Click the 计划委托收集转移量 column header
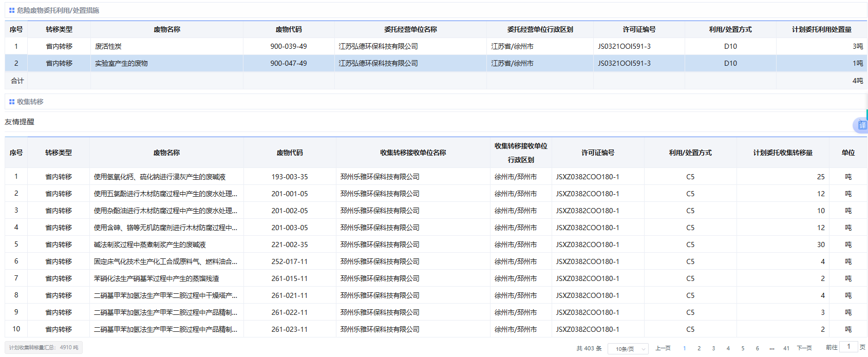The height and width of the screenshot is (357, 868). [x=782, y=153]
